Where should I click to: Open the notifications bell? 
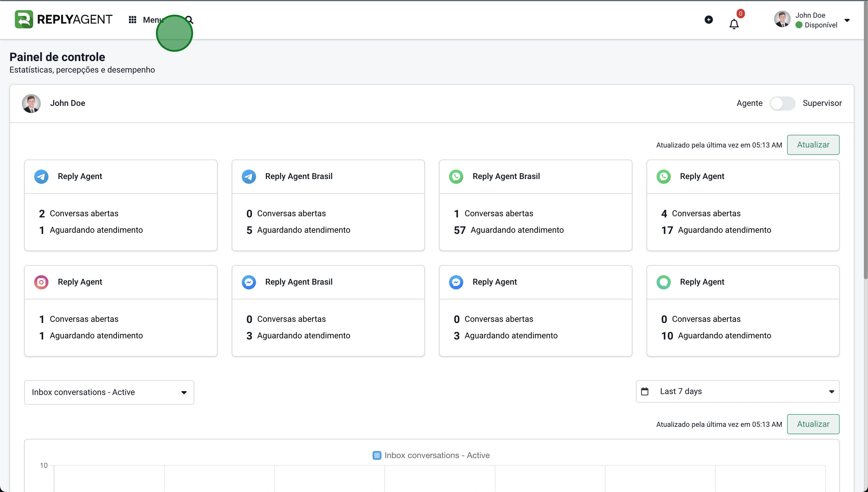tap(734, 24)
